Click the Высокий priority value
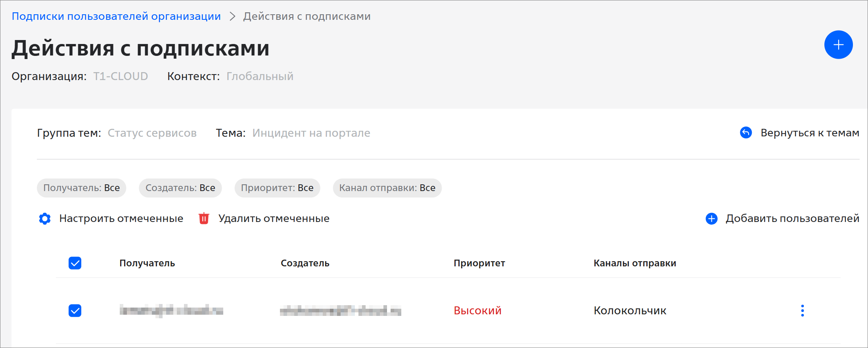Viewport: 868px width, 348px height. [478, 310]
